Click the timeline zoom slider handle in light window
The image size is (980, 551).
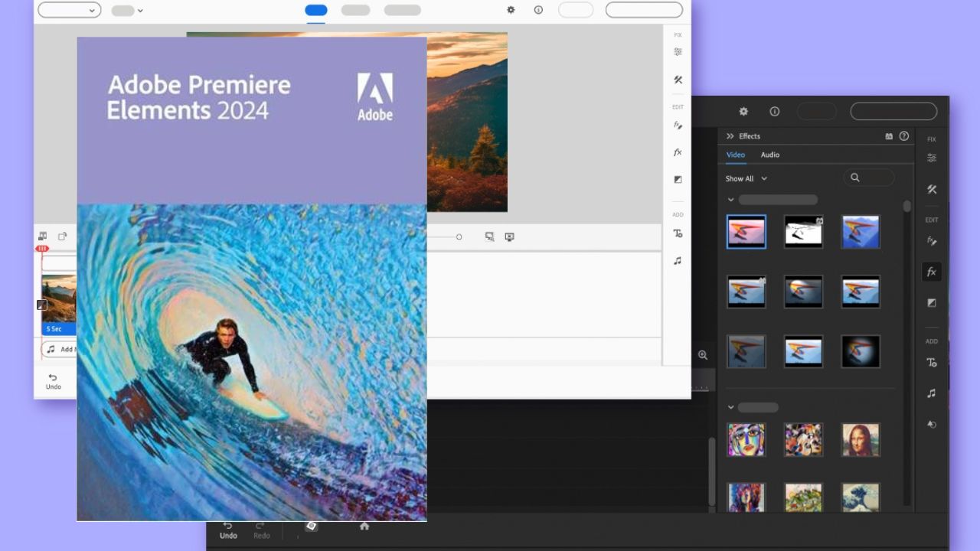point(459,237)
